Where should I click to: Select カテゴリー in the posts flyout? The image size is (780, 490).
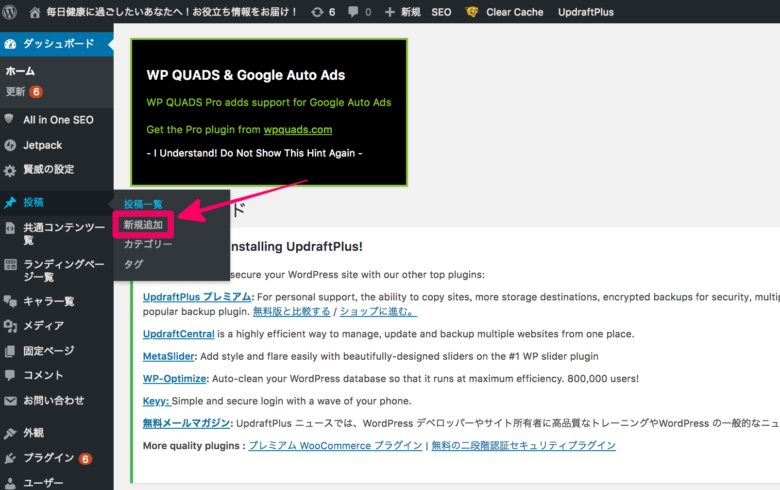148,244
